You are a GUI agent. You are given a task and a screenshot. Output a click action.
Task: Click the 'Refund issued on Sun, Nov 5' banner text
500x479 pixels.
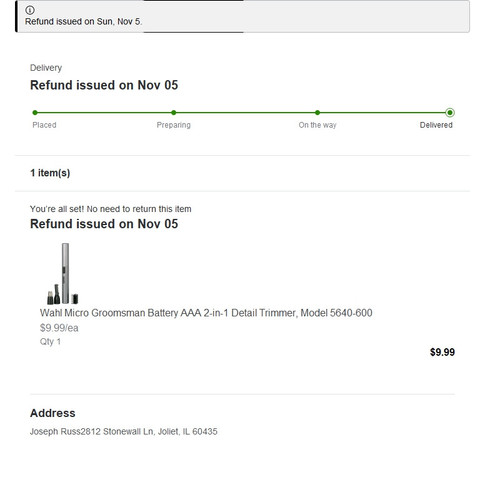(83, 22)
